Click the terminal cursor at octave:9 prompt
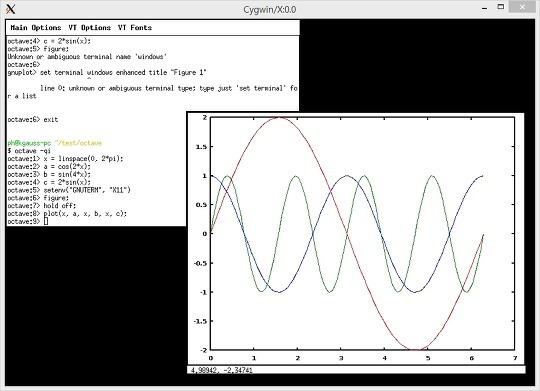540x391 pixels. 46,222
